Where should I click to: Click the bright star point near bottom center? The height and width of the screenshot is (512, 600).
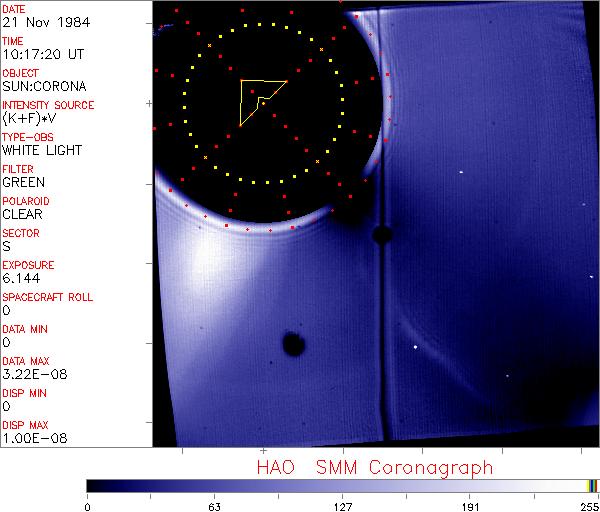coord(415,347)
